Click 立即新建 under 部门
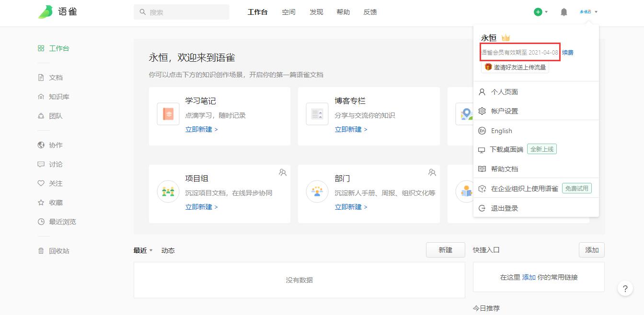 351,207
